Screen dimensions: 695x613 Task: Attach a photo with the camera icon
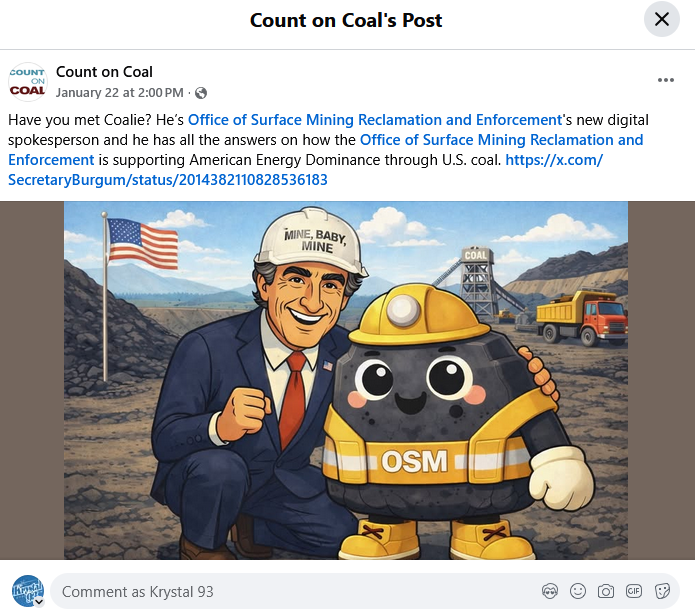click(x=605, y=591)
